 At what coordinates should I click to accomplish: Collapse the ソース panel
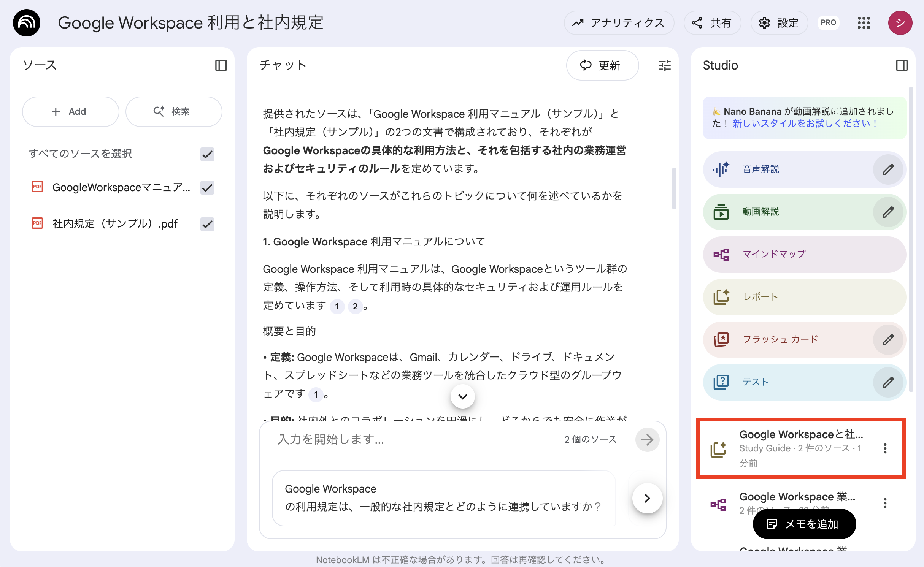(x=222, y=65)
